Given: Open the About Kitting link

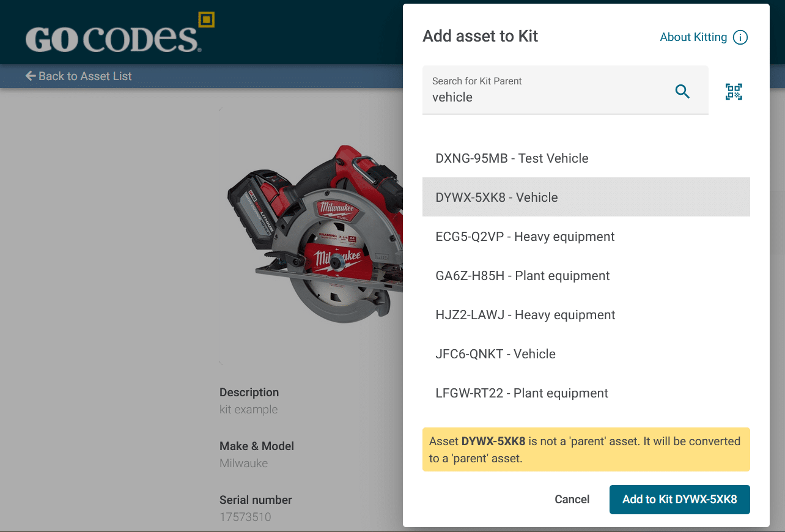Looking at the screenshot, I should click(693, 37).
